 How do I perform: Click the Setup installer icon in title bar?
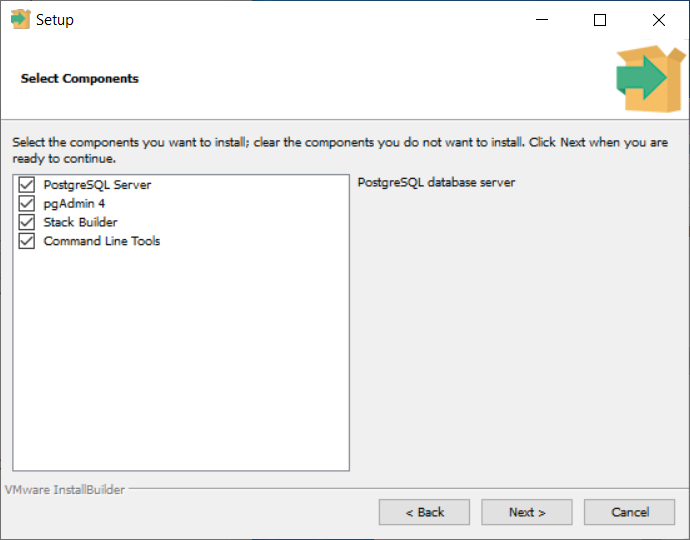[20, 19]
